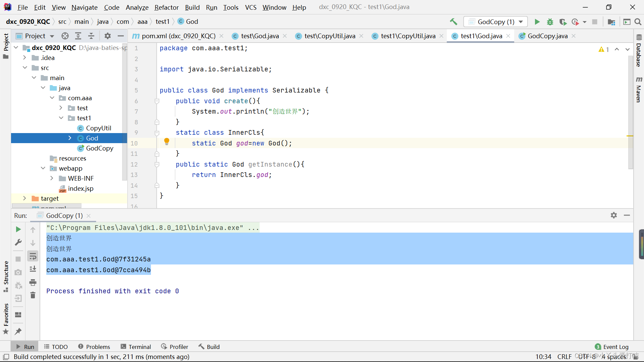This screenshot has height=362, width=644.
Task: Open GodCopy (1) run configuration dropdown
Action: 495,22
